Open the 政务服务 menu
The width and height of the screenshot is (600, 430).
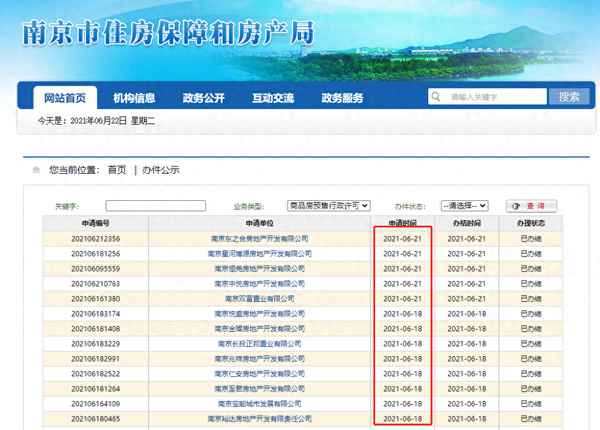tap(342, 98)
